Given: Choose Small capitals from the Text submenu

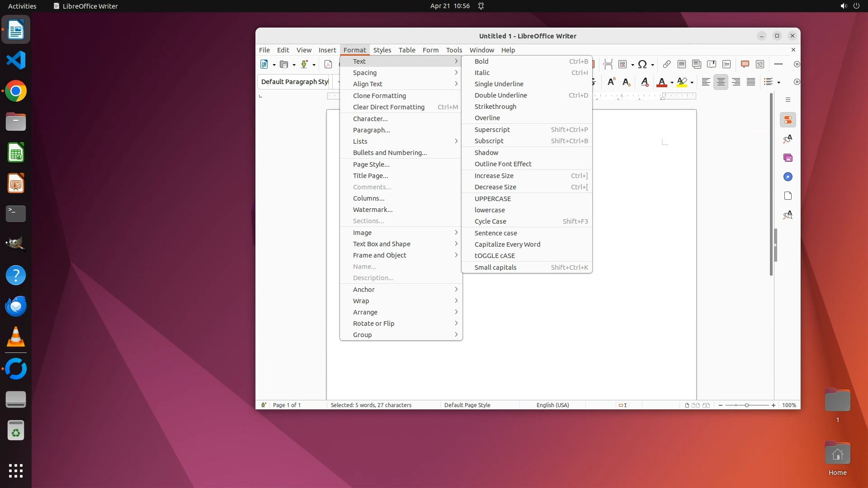Looking at the screenshot, I should click(x=495, y=267).
